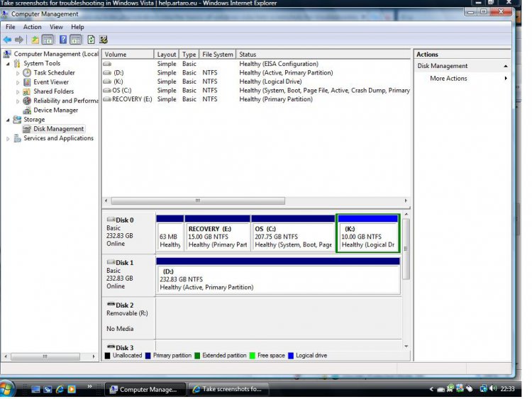Open the Action menu
This screenshot has width=532, height=399.
[x=32, y=27]
